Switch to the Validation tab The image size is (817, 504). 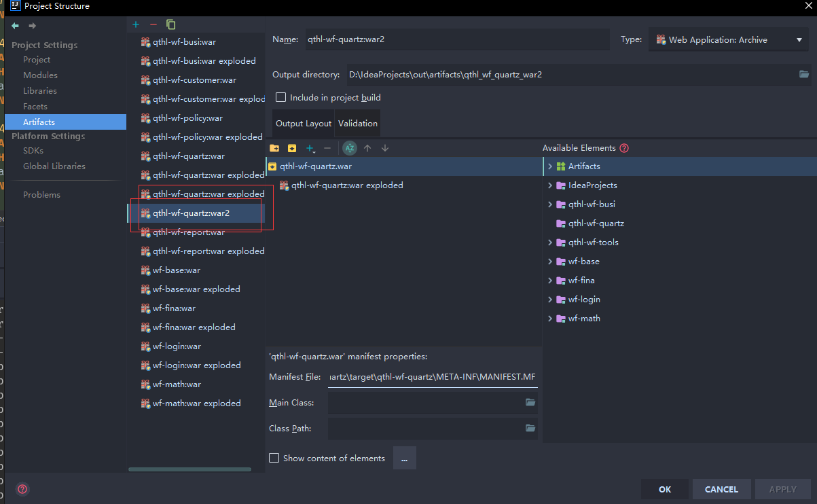358,124
